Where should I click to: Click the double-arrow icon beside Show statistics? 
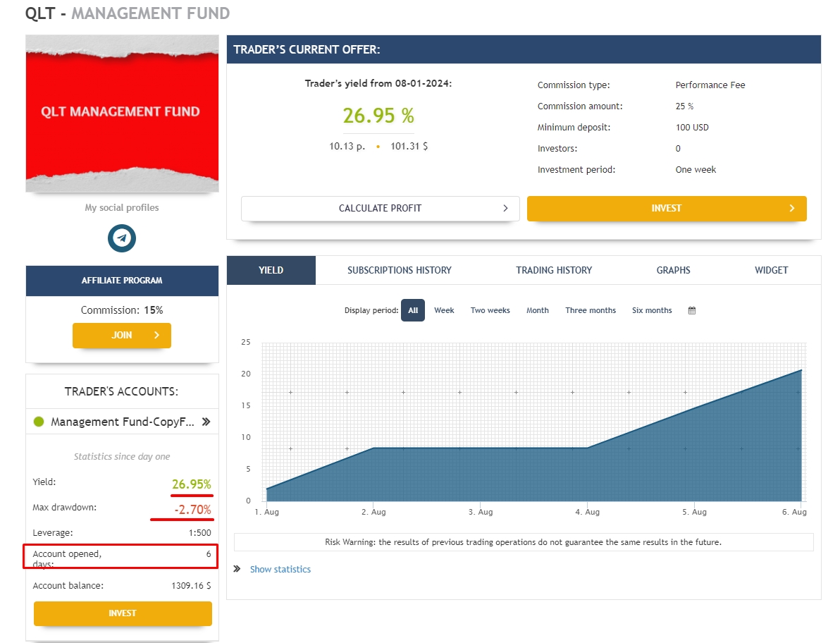point(237,569)
